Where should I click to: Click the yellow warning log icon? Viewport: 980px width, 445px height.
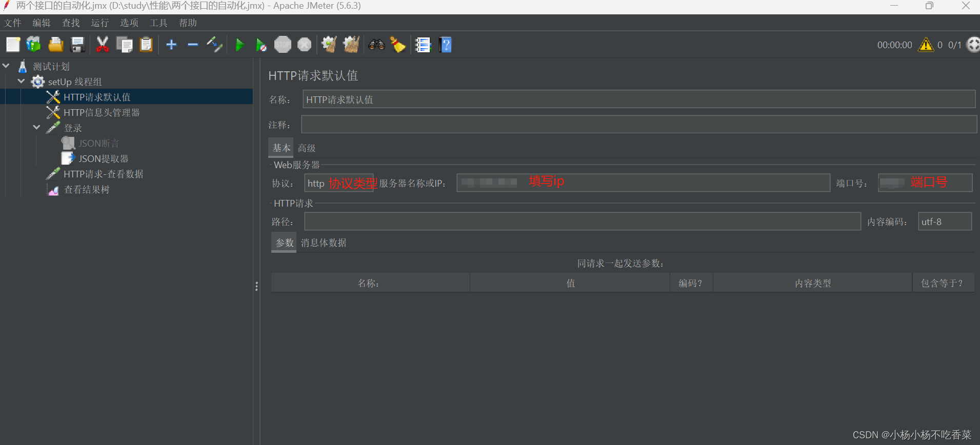[926, 45]
